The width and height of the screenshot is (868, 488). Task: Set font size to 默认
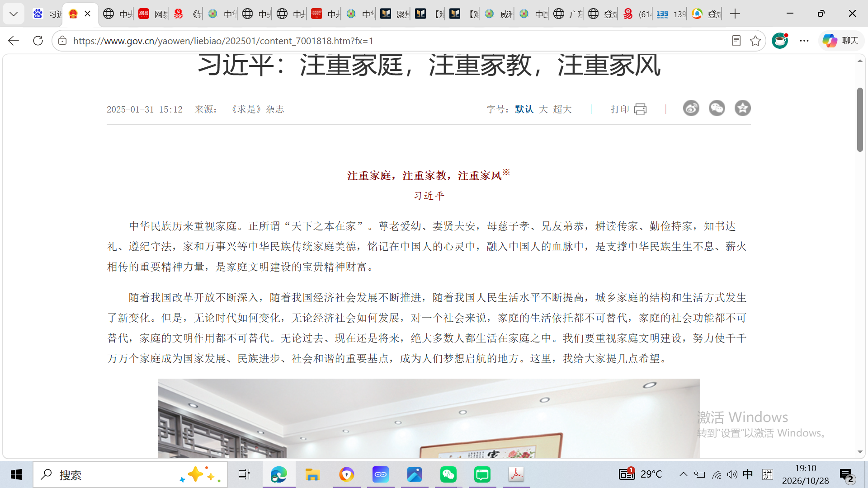[x=524, y=109]
